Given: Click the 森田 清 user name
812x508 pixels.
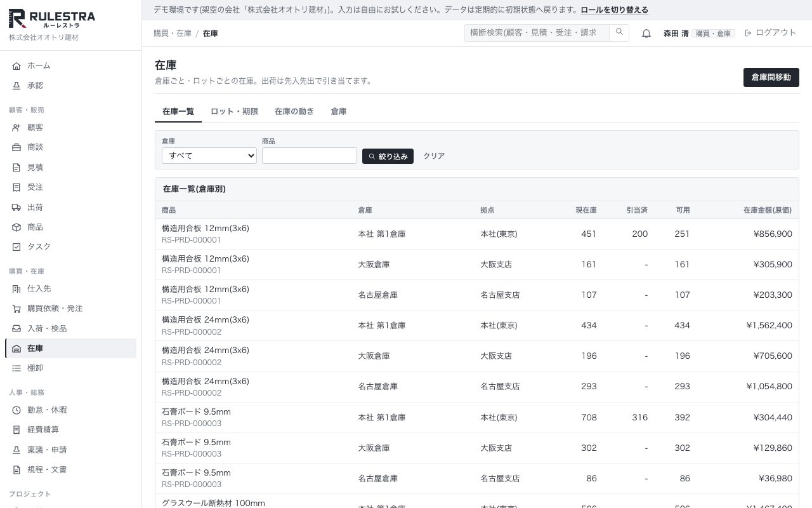Looking at the screenshot, I should click(x=676, y=33).
